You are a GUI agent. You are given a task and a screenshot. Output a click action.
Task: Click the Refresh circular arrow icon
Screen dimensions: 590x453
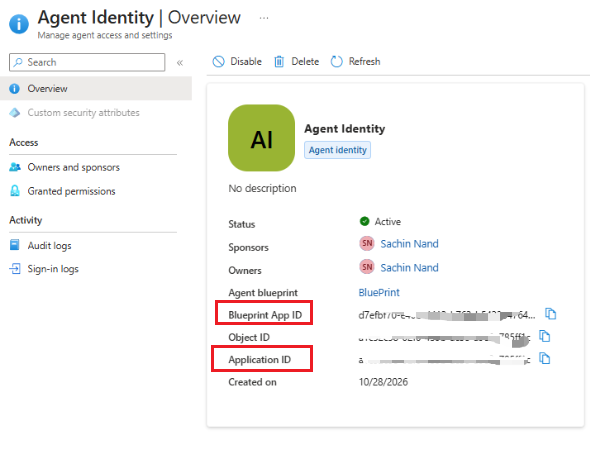click(x=336, y=61)
